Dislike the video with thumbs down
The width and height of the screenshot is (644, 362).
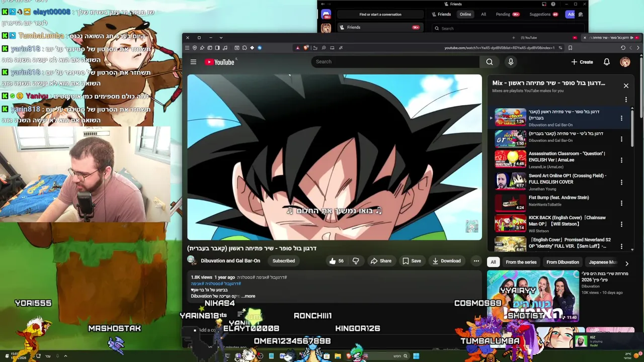tap(356, 261)
